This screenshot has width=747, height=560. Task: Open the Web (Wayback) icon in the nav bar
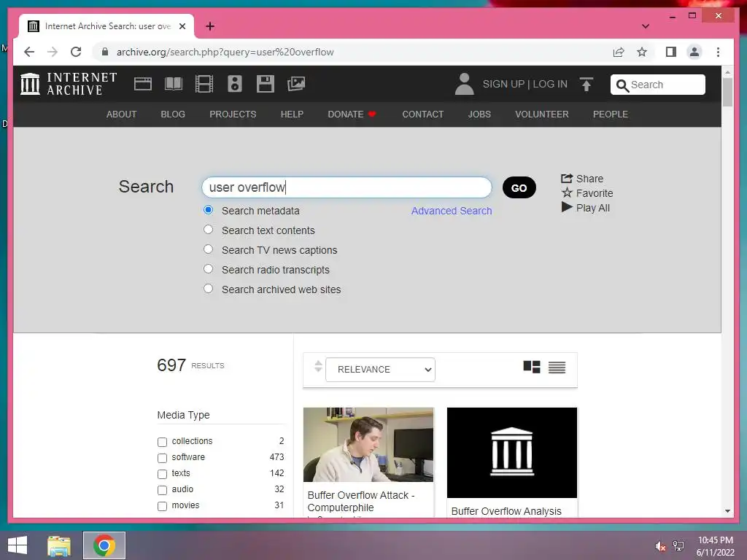click(x=142, y=84)
